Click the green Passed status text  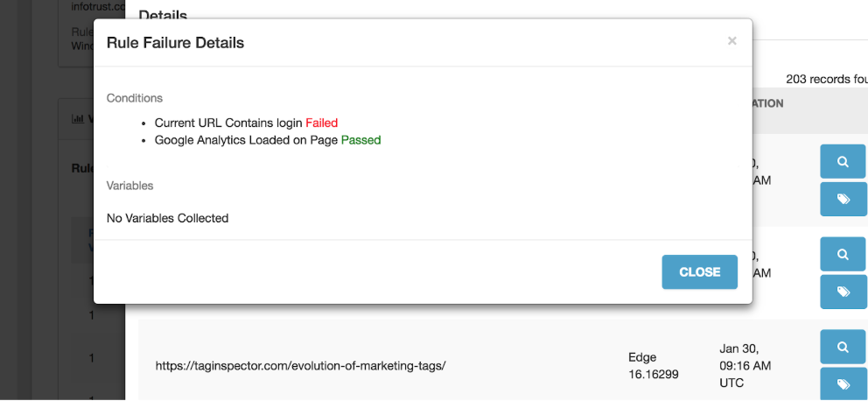360,140
